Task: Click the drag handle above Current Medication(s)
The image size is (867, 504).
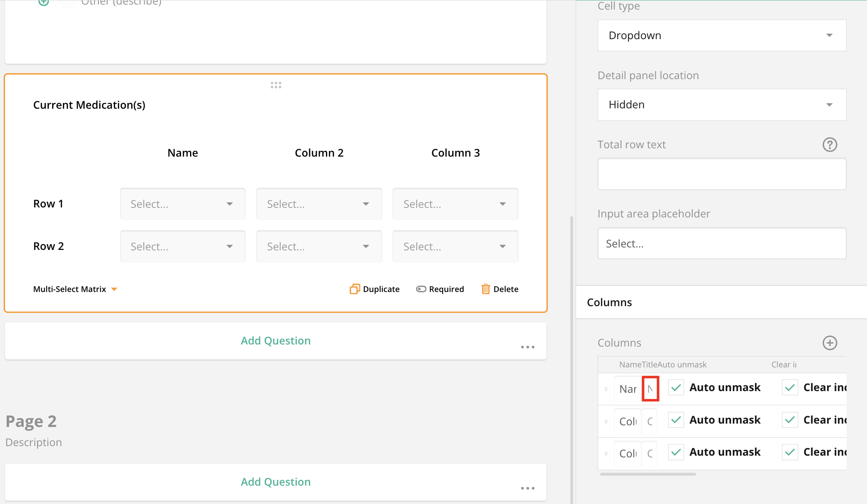Action: tap(276, 85)
